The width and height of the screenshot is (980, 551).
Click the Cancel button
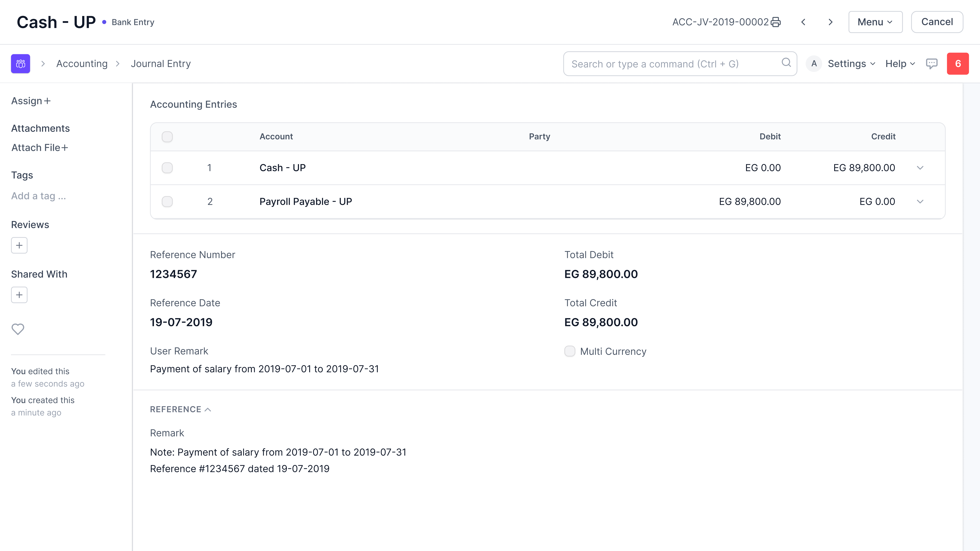pos(937,22)
